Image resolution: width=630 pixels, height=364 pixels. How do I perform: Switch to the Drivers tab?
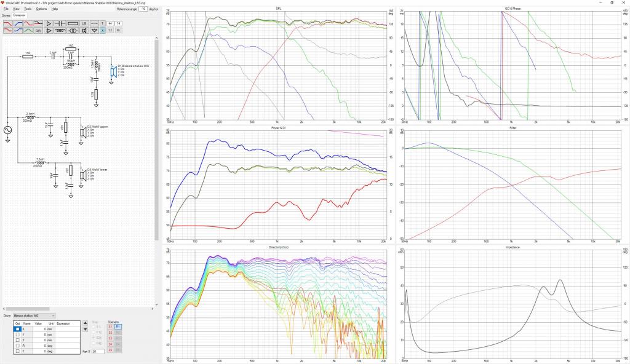[6, 15]
